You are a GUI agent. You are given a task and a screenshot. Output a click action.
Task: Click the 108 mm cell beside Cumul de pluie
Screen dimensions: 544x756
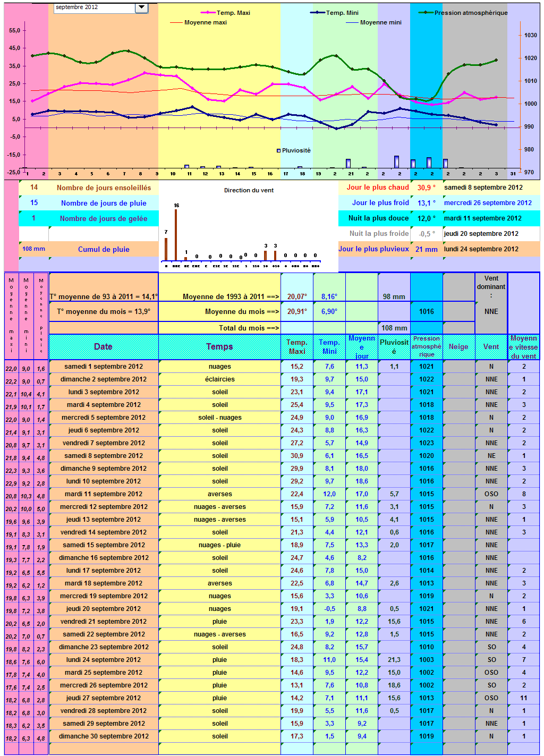click(33, 249)
